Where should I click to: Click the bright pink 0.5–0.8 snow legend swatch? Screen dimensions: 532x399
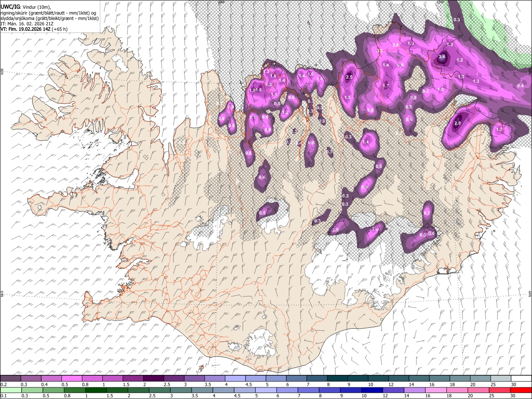[x=72, y=378]
